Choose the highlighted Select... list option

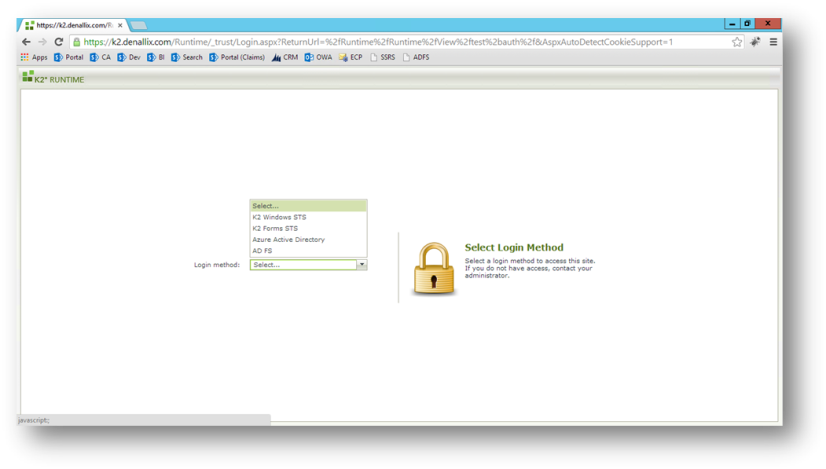click(x=308, y=206)
